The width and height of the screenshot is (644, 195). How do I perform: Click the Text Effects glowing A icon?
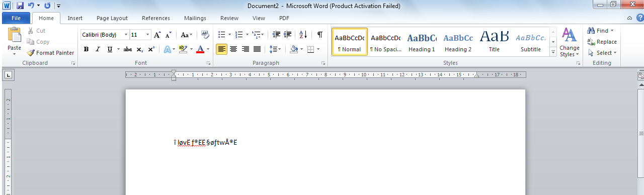pos(168,49)
